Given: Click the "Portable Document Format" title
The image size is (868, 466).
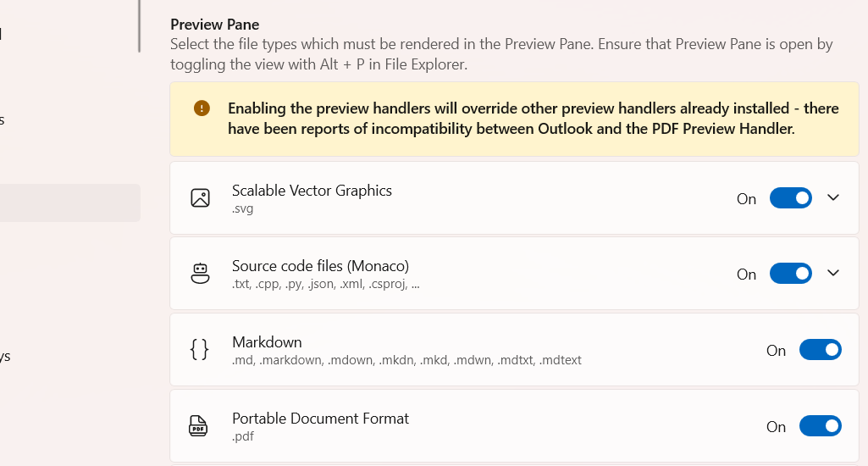Looking at the screenshot, I should coord(320,419).
